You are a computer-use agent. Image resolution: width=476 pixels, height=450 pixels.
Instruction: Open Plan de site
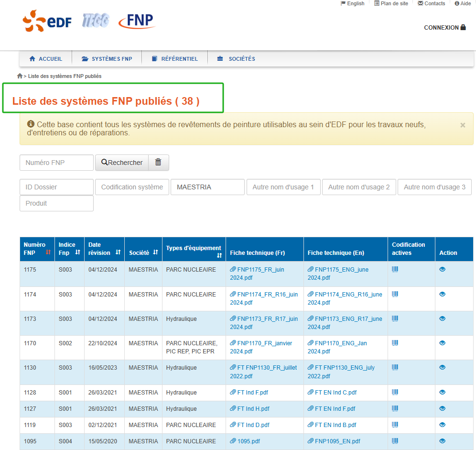pos(391,3)
